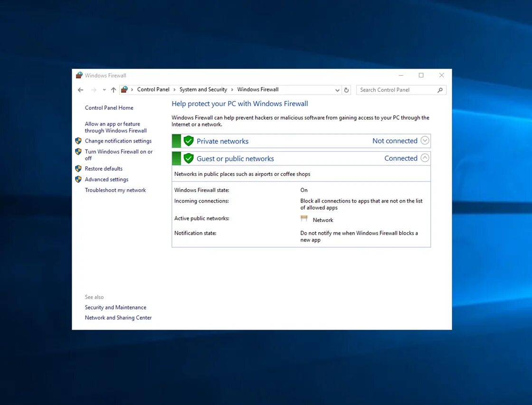Open Security and Maintenance link
This screenshot has width=532, height=405.
point(115,307)
